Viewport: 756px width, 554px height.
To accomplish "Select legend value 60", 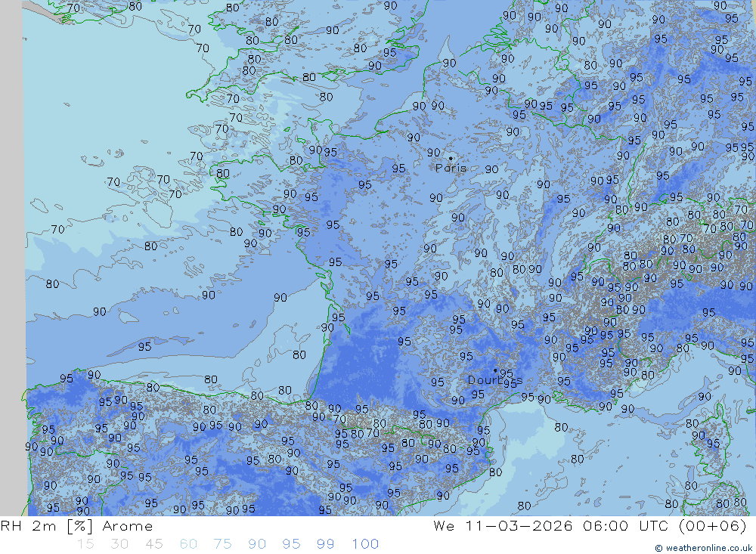I will [188, 544].
